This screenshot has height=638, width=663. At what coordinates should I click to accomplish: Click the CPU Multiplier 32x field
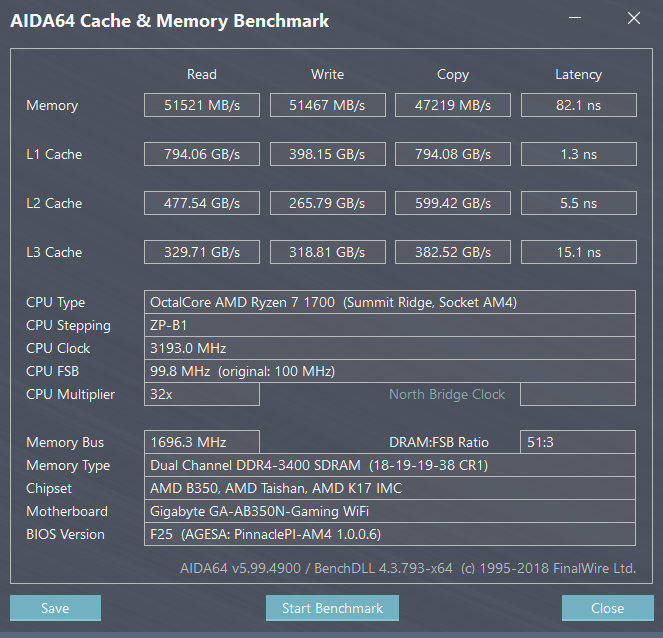pyautogui.click(x=202, y=394)
